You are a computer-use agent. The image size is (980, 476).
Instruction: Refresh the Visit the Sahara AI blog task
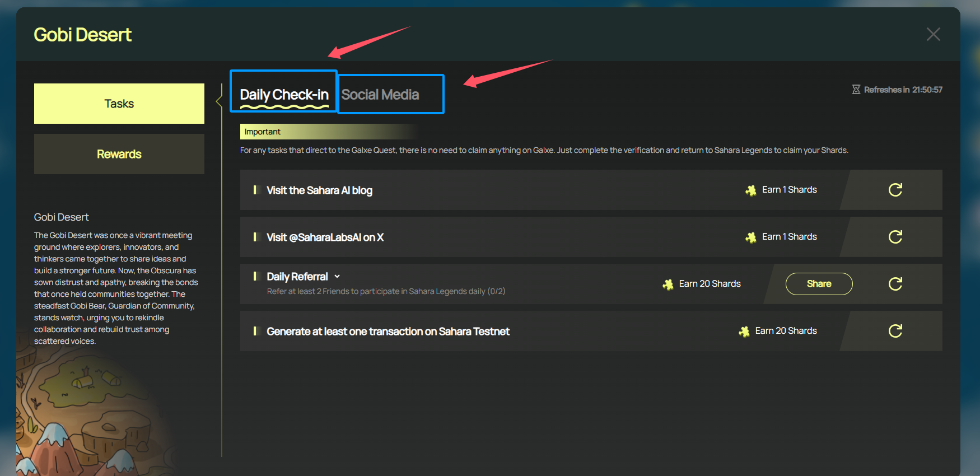895,190
